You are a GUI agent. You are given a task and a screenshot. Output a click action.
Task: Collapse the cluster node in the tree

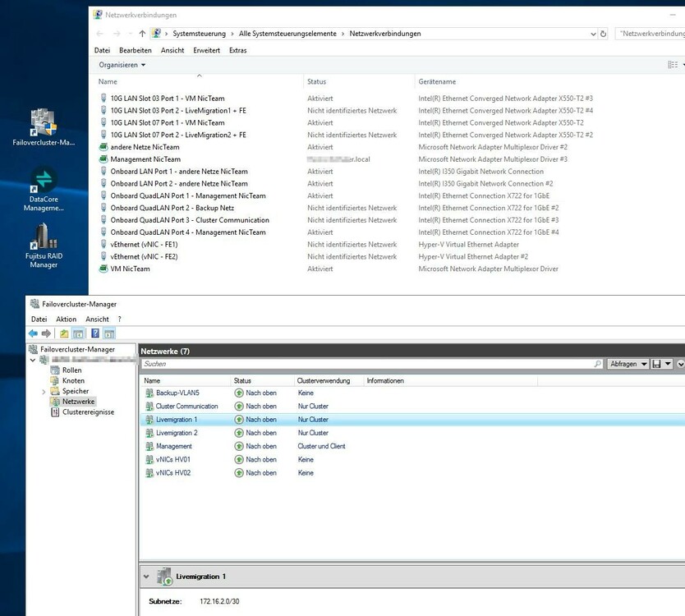[33, 360]
